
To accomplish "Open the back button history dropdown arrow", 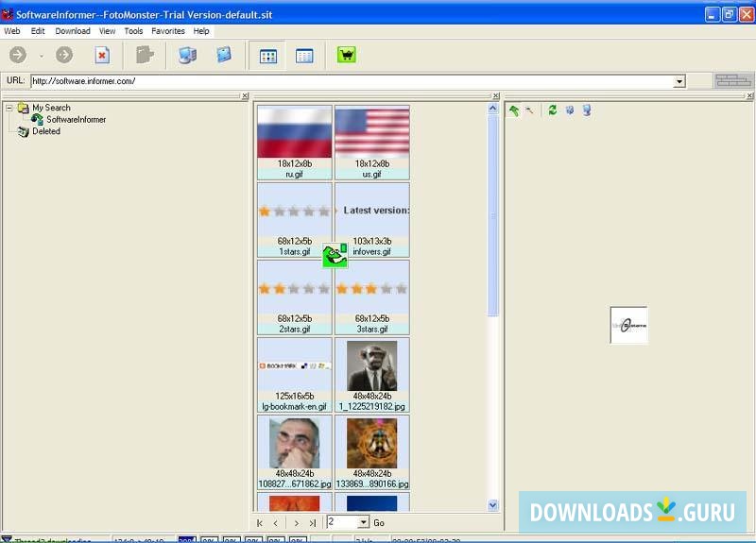I will (42, 56).
